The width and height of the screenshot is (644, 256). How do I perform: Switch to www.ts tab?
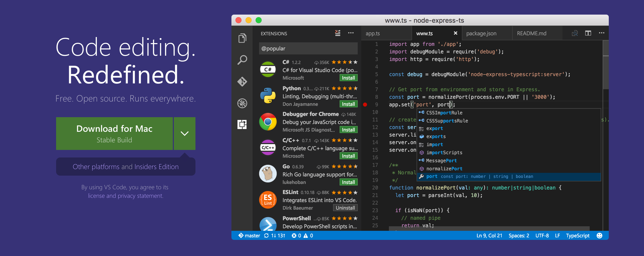pos(437,33)
